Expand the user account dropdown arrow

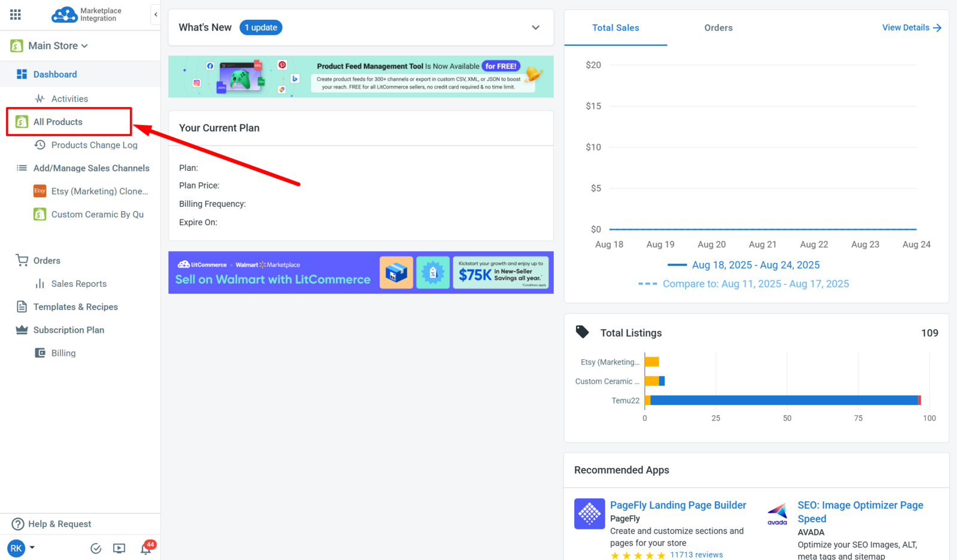point(32,547)
